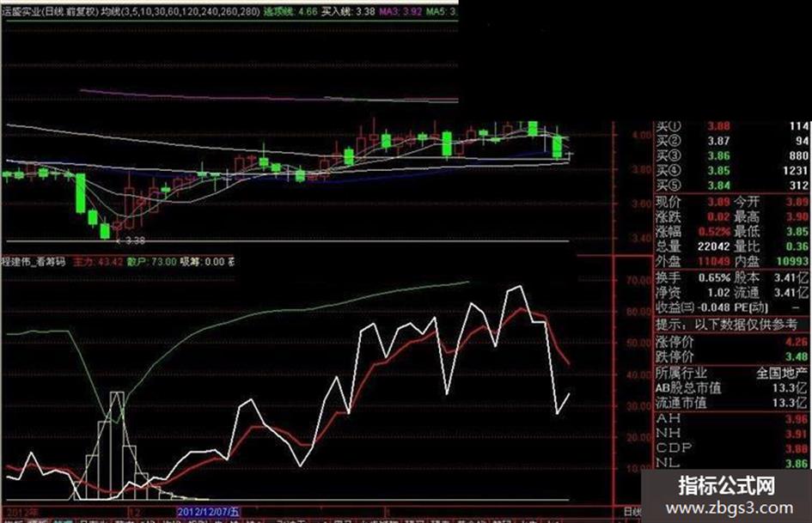Click the 3.38 low-price annotation on chart

[x=135, y=240]
